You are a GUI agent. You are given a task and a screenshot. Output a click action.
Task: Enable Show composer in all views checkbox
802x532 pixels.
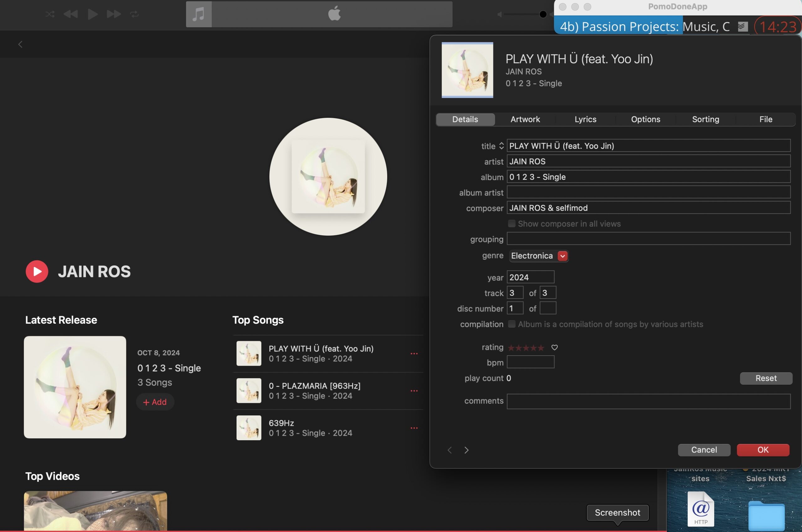tap(512, 224)
